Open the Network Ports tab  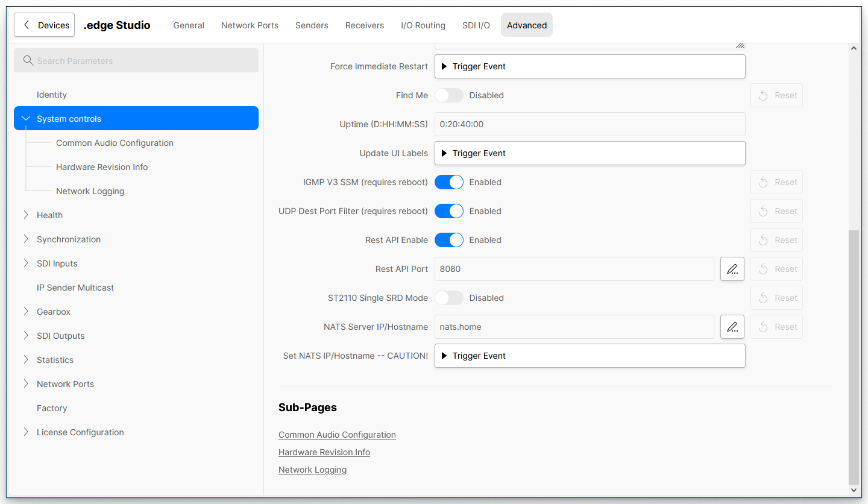(x=250, y=25)
